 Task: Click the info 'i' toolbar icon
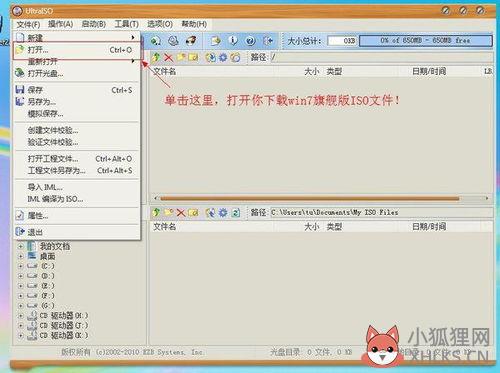(233, 41)
